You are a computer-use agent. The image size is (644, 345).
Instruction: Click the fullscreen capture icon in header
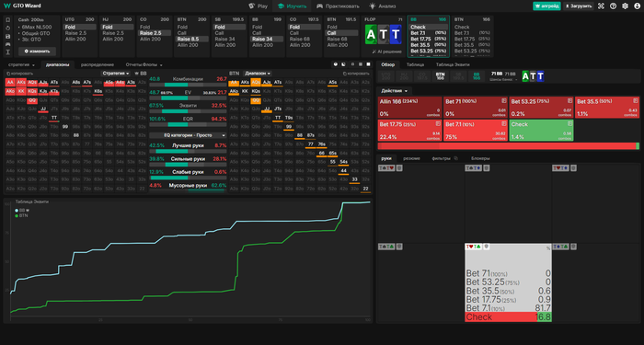(x=602, y=6)
